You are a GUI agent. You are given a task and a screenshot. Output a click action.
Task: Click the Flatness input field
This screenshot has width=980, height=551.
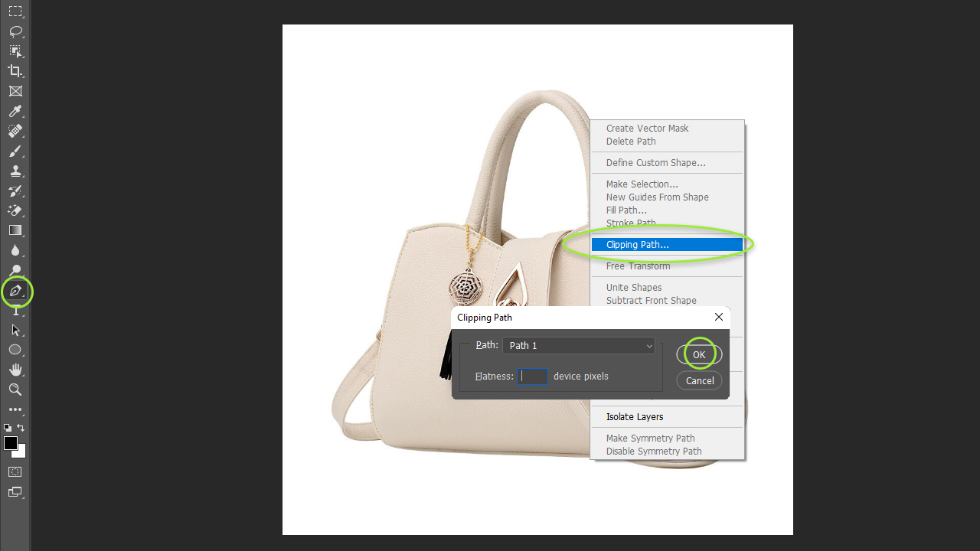(532, 377)
